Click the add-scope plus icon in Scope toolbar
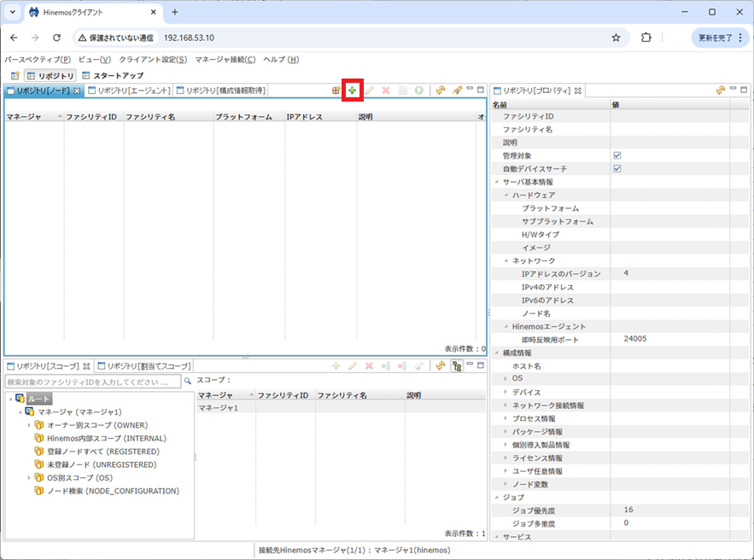Viewport: 754px width, 560px height. click(x=336, y=366)
